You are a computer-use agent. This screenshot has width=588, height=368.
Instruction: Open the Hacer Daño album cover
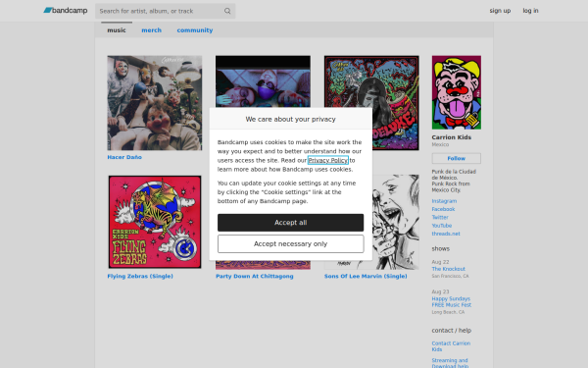pos(155,103)
